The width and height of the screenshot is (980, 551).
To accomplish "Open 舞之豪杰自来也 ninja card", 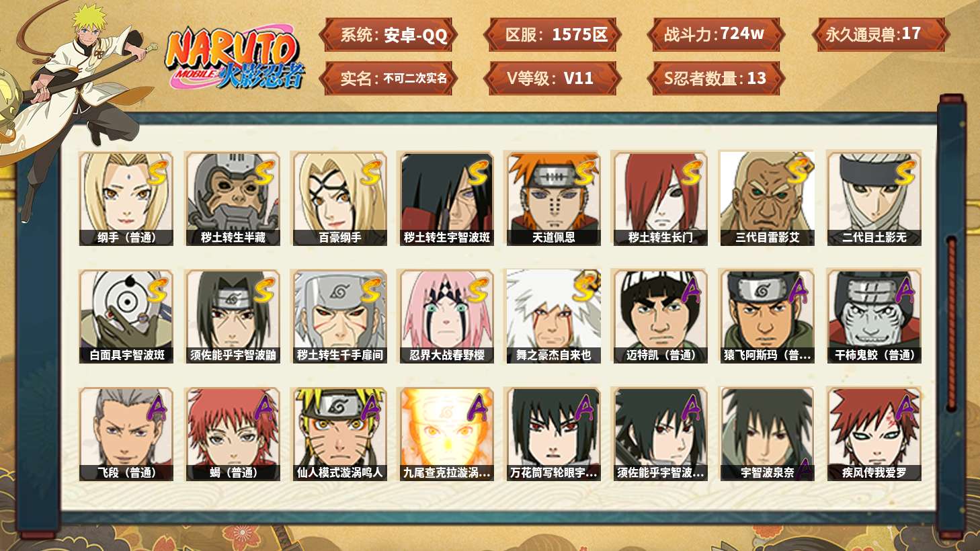I will (553, 316).
